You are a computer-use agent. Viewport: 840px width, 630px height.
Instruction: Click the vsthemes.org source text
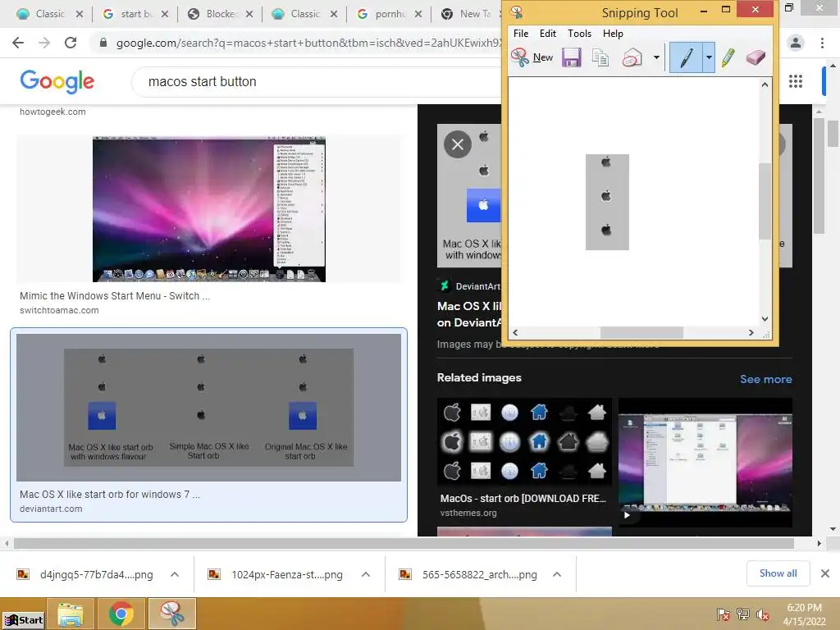(x=468, y=513)
